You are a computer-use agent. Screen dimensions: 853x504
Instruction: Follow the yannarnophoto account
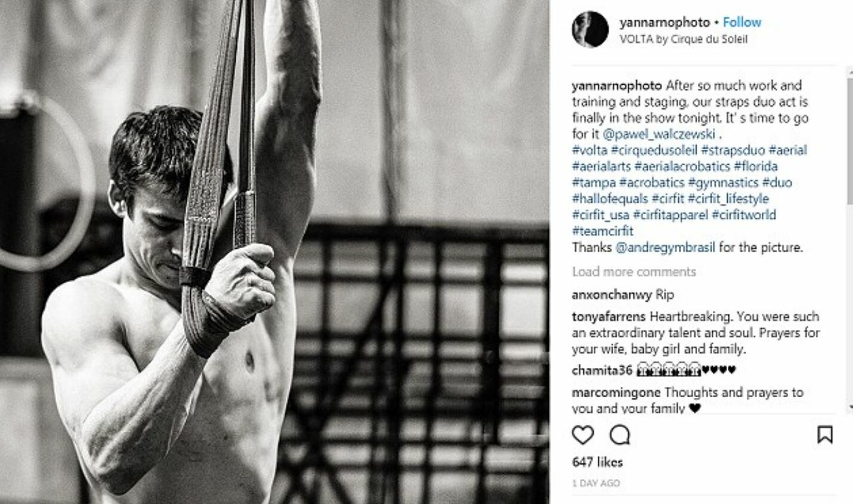(x=742, y=22)
